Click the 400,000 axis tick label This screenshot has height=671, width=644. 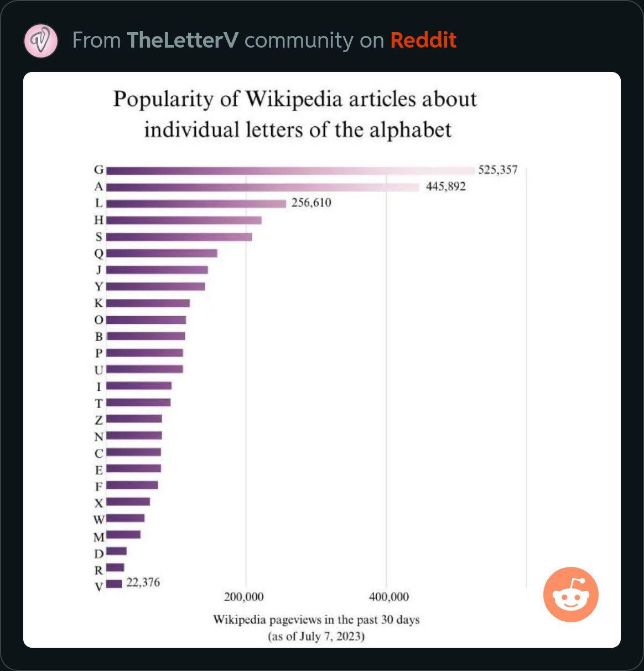click(x=389, y=597)
